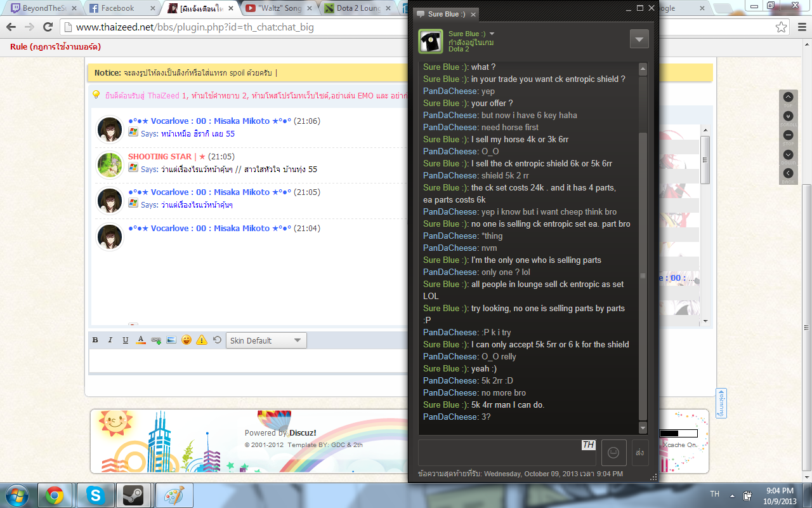
Task: Click the yellow warning triangle icon
Action: click(x=202, y=340)
